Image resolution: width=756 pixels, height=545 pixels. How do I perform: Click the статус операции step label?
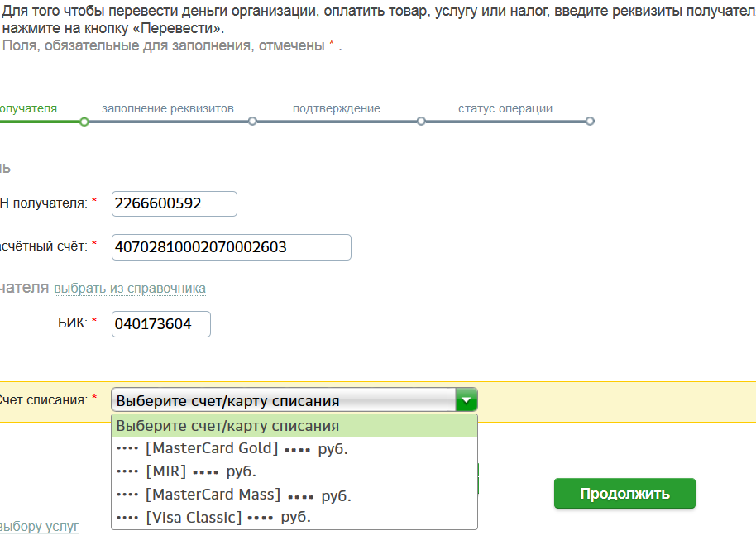point(505,108)
